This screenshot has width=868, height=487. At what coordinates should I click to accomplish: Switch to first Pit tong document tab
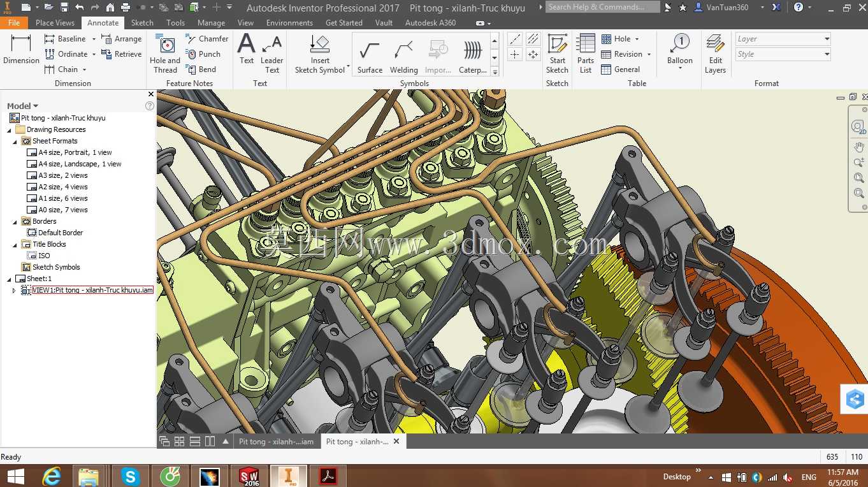click(x=276, y=441)
